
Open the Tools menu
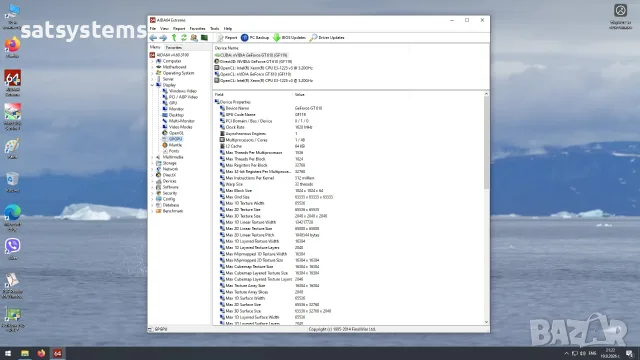coord(214,29)
